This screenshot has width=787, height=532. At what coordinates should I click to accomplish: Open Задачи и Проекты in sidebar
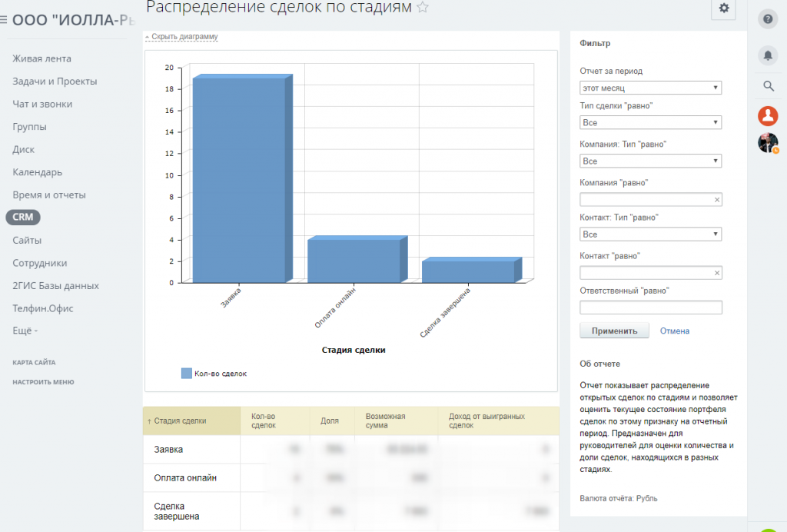[x=55, y=81]
